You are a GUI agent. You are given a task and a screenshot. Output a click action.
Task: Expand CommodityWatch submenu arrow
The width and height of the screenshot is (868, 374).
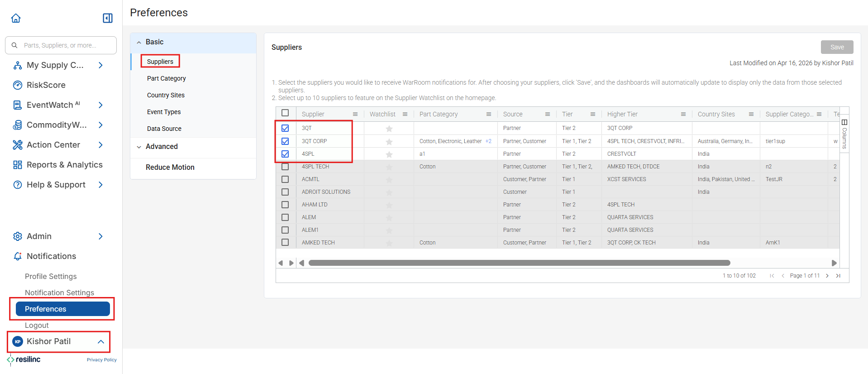coord(100,125)
